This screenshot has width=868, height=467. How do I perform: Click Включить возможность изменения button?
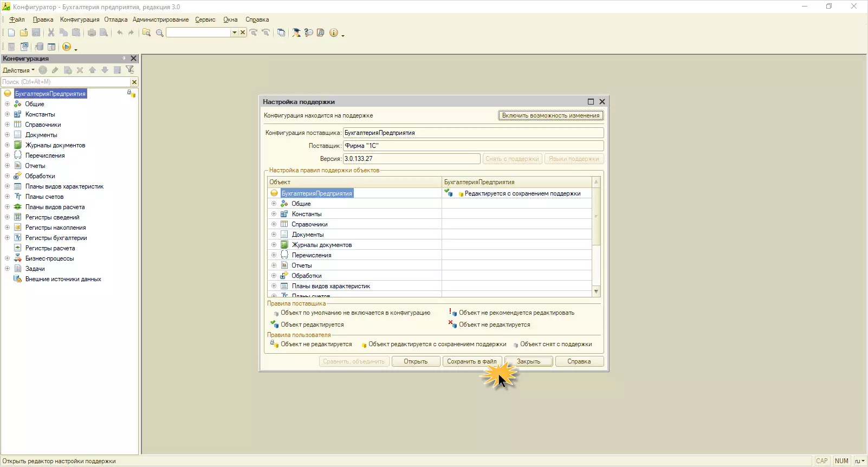pos(550,115)
